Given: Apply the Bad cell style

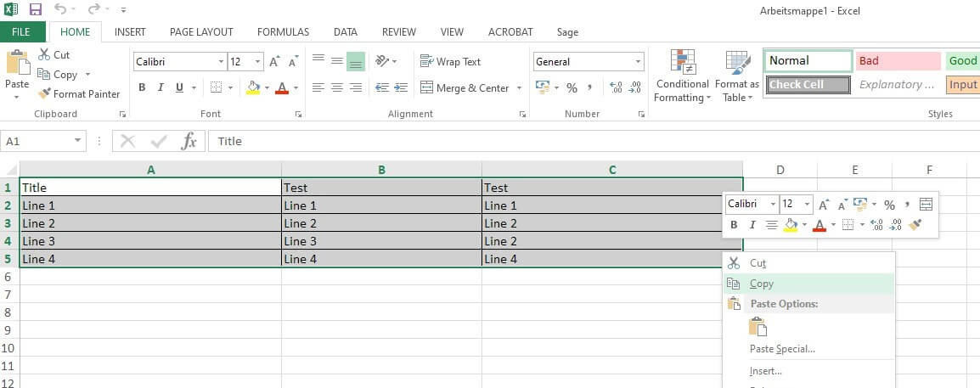Looking at the screenshot, I should tap(897, 61).
